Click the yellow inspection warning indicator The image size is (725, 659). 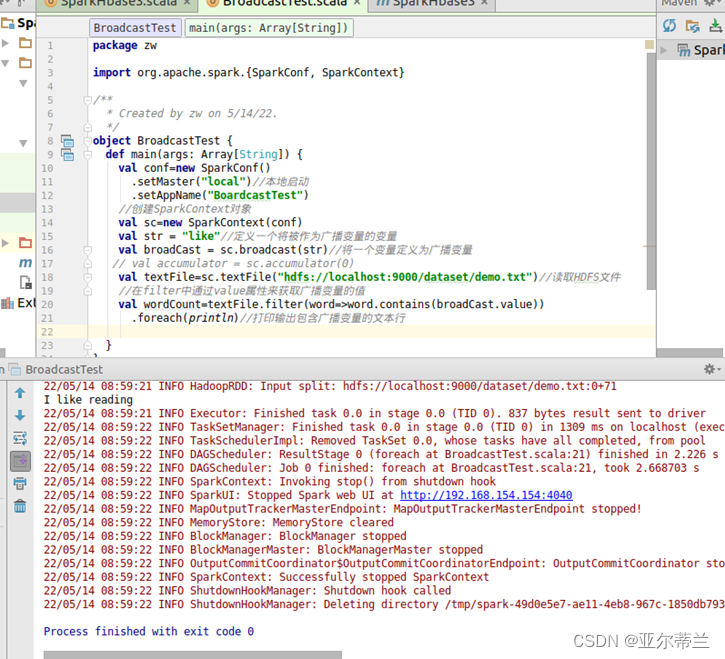[x=649, y=44]
